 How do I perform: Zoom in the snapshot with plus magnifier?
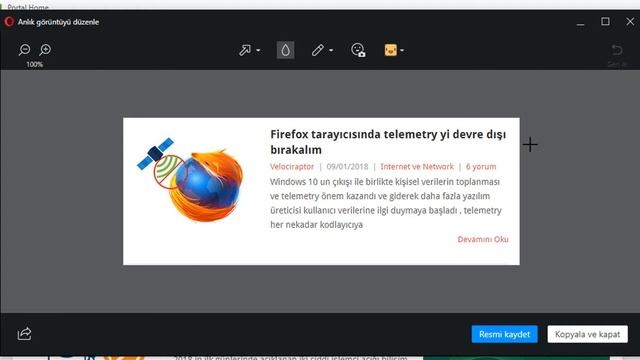[45, 50]
